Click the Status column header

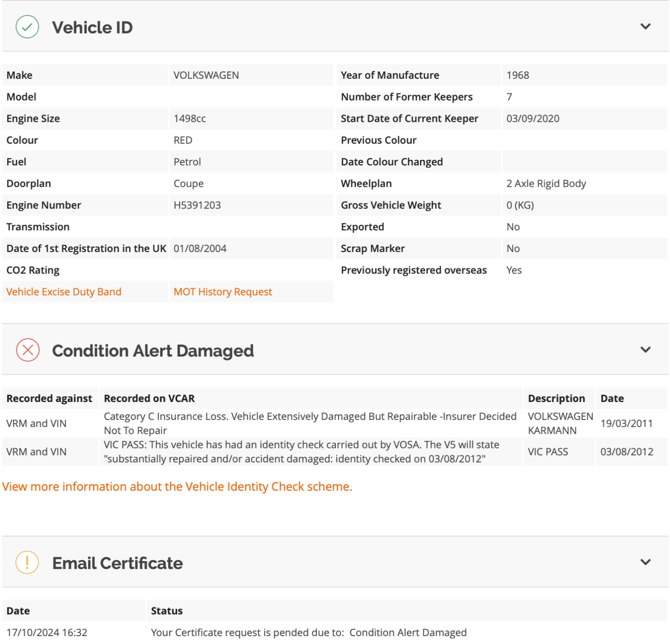167,611
